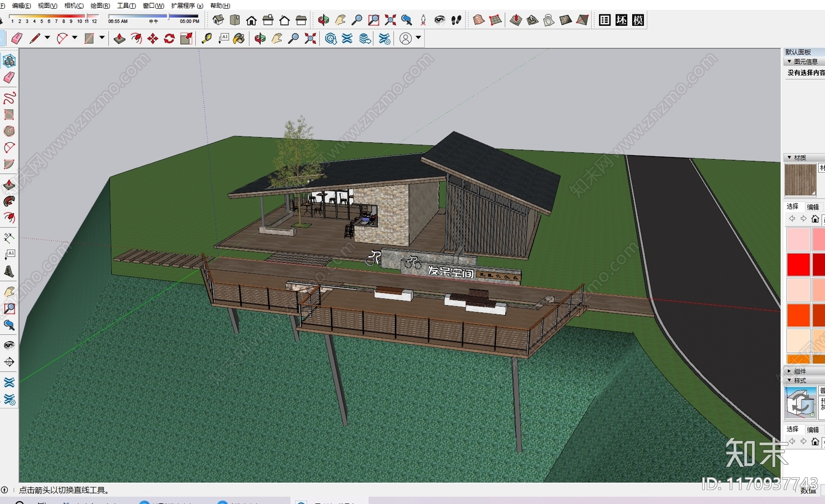
Task: Open the 工具(T) menu
Action: click(126, 6)
